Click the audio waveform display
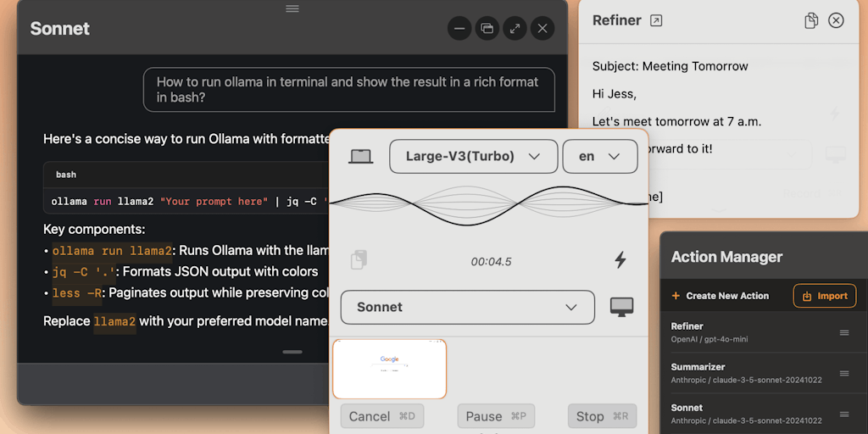Viewport: 868px width, 434px height. 489,205
